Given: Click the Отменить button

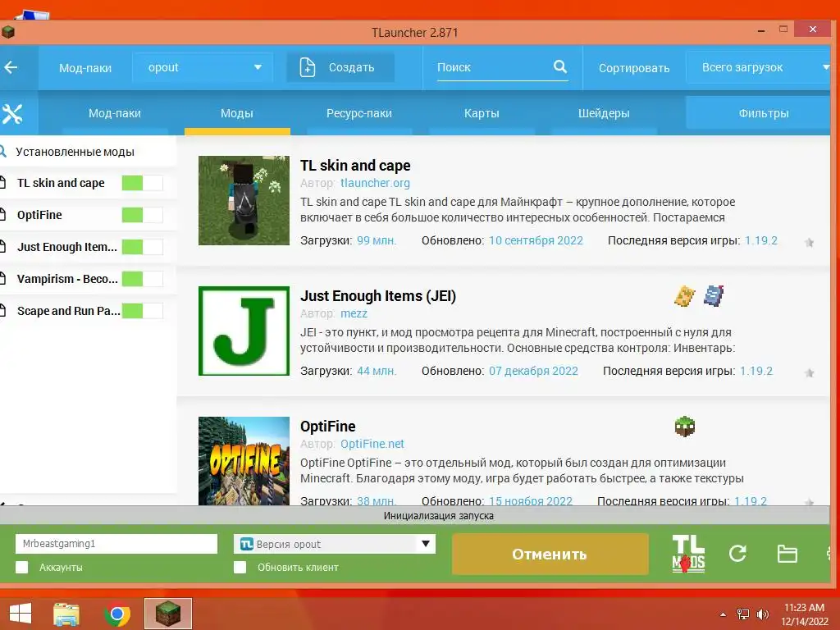Looking at the screenshot, I should (550, 554).
